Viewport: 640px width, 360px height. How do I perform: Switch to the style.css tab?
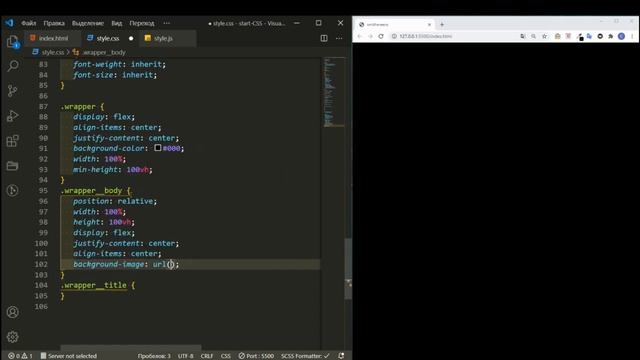(x=108, y=38)
